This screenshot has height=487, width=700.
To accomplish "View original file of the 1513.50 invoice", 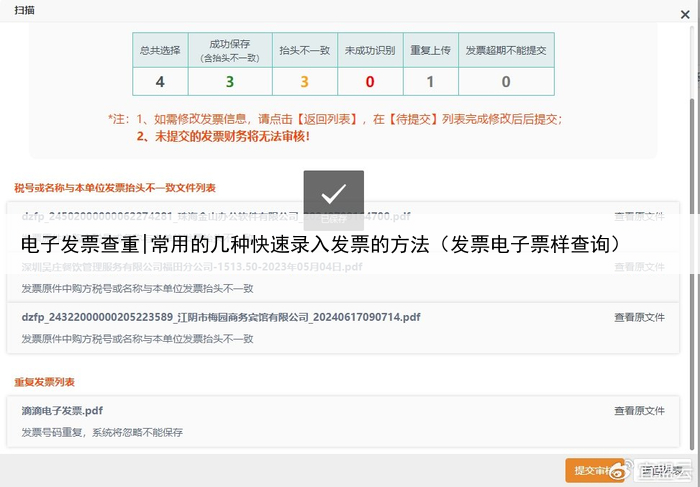I will point(639,267).
